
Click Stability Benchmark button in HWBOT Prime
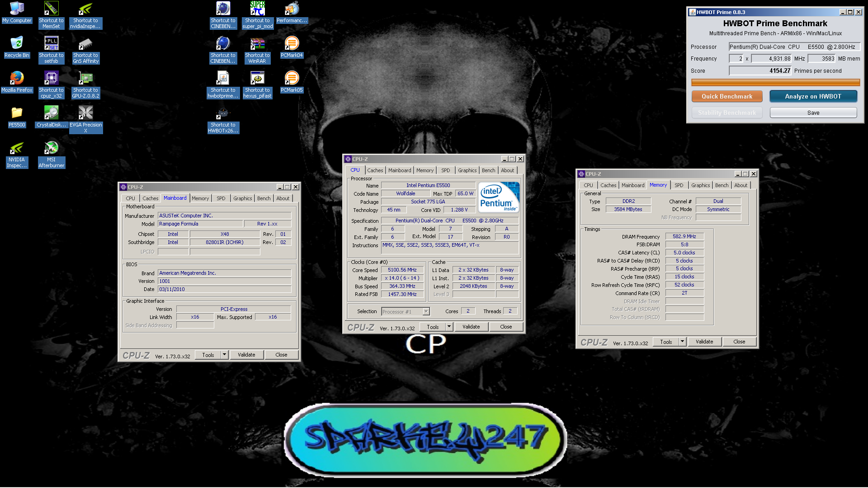coord(727,113)
